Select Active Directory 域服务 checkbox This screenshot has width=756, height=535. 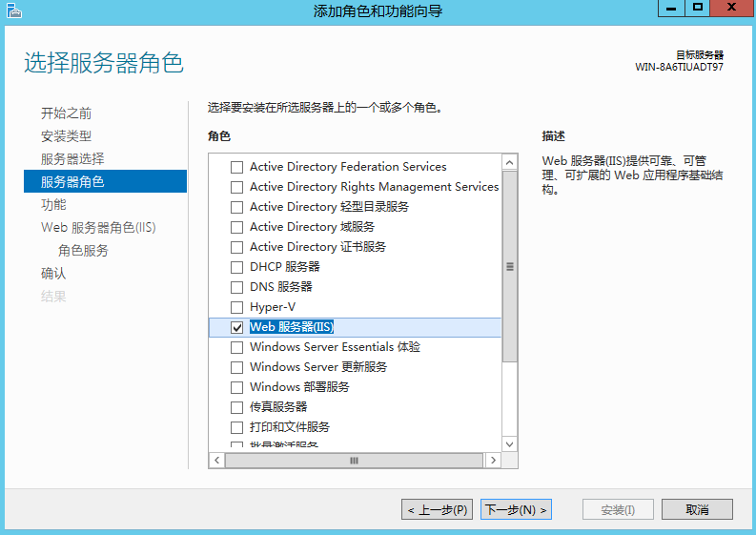point(237,227)
